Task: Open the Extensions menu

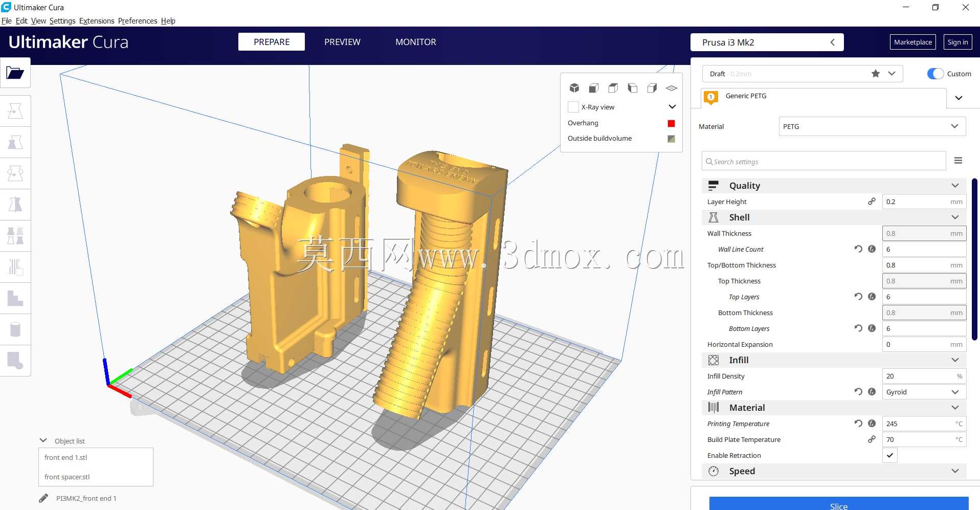Action: click(97, 21)
